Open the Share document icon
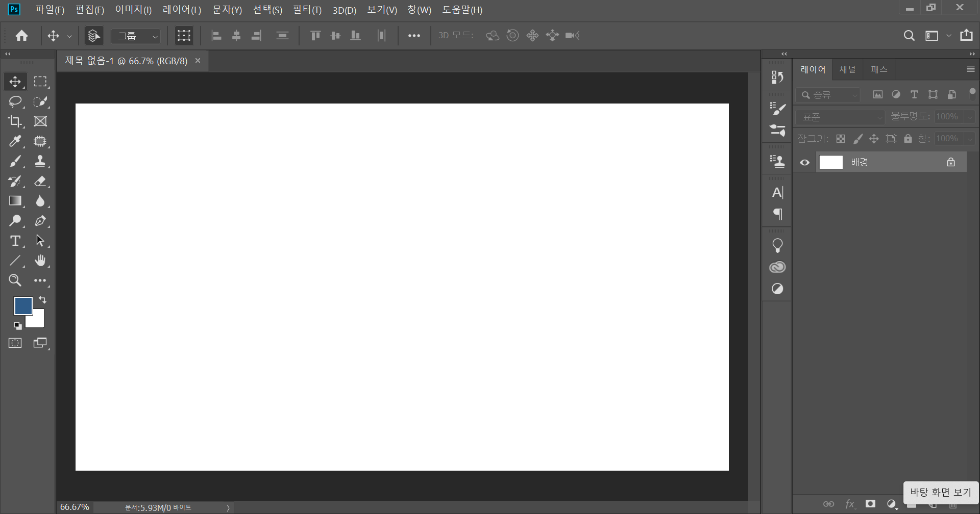 [x=966, y=35]
